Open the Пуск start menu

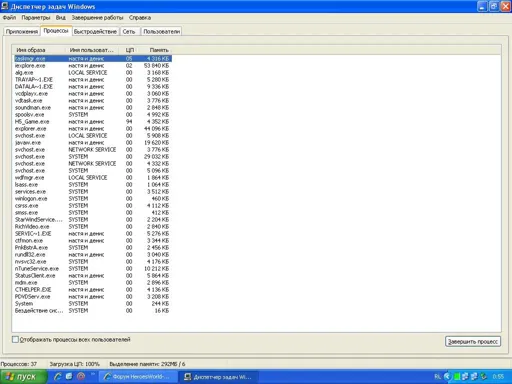pos(23,377)
